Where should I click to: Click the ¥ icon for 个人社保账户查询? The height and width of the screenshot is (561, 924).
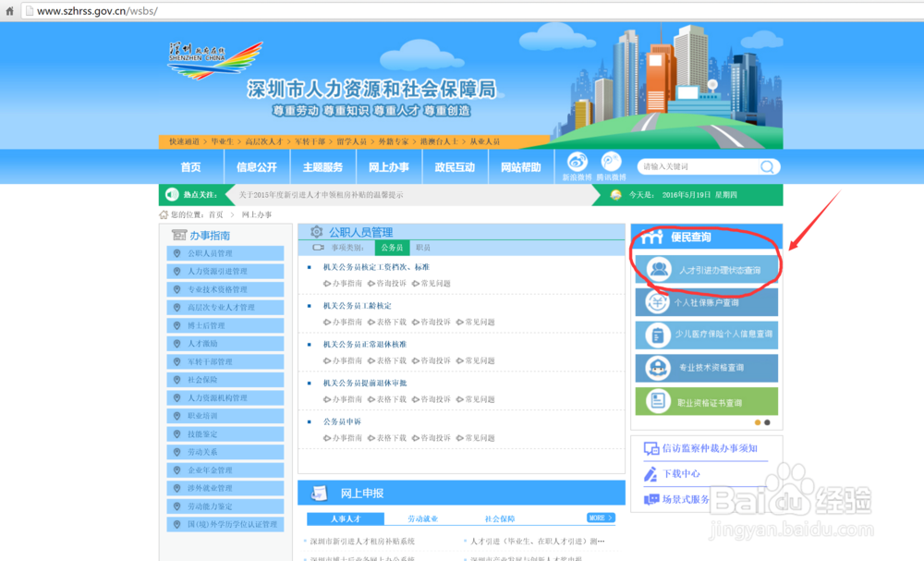(659, 302)
